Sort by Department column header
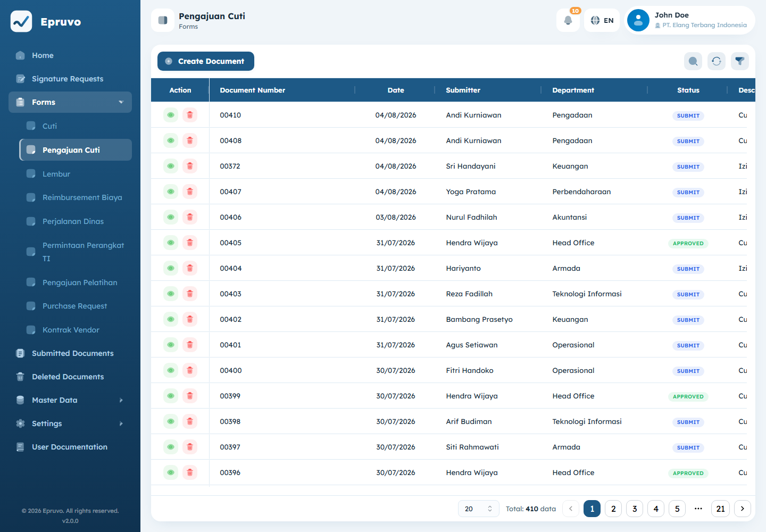 [x=595, y=90]
